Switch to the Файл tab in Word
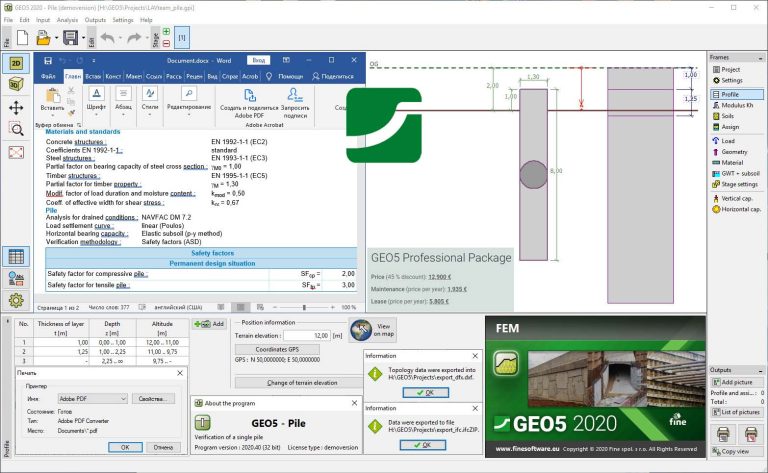 [48, 76]
